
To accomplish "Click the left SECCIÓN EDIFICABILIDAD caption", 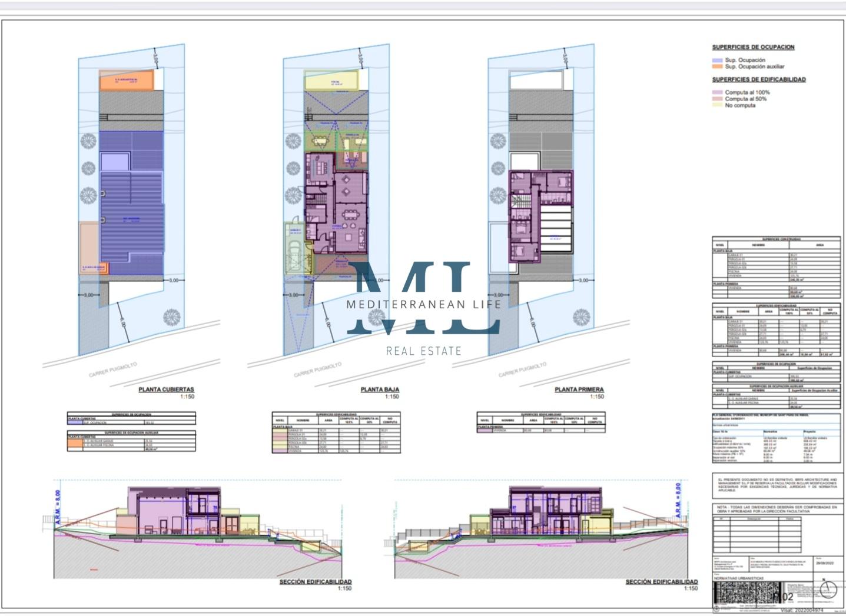I will (315, 582).
